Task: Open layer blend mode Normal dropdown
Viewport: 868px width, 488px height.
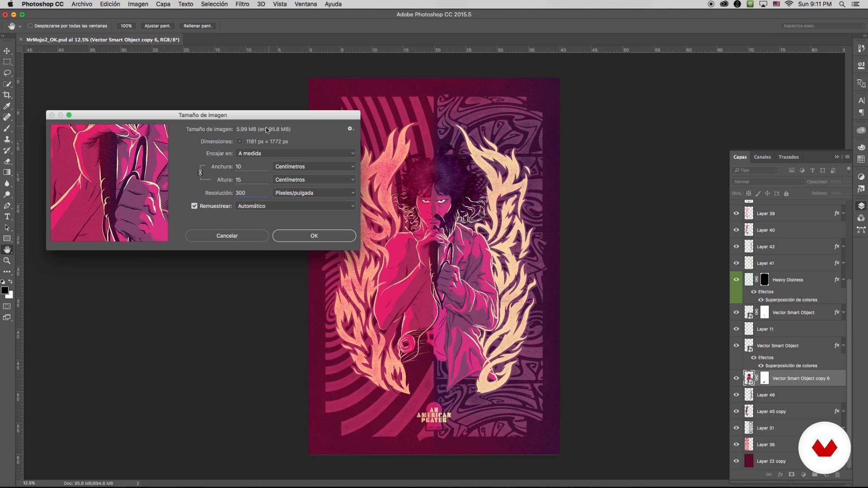Action: pyautogui.click(x=768, y=182)
